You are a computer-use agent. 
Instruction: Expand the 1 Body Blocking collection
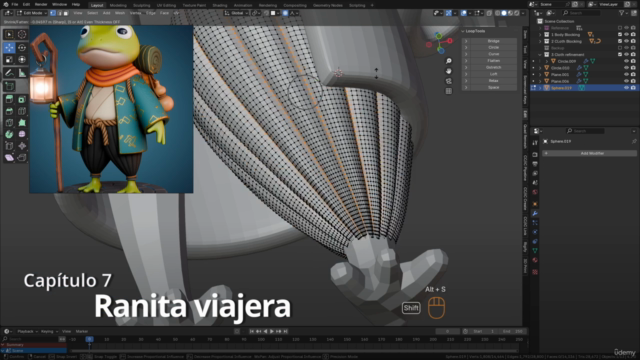click(x=540, y=35)
